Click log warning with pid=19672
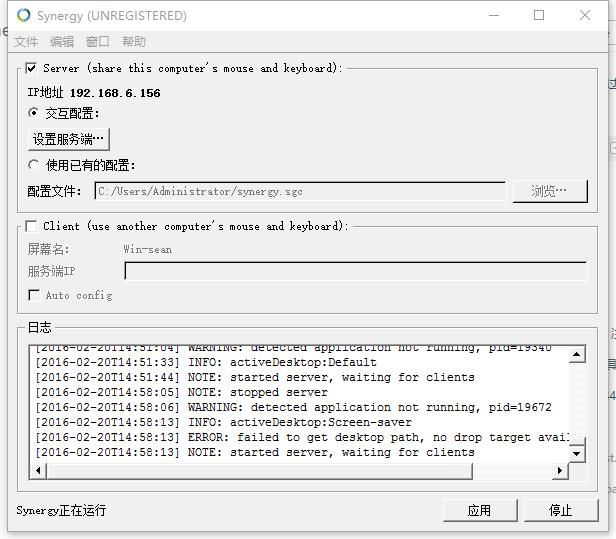 [293, 407]
